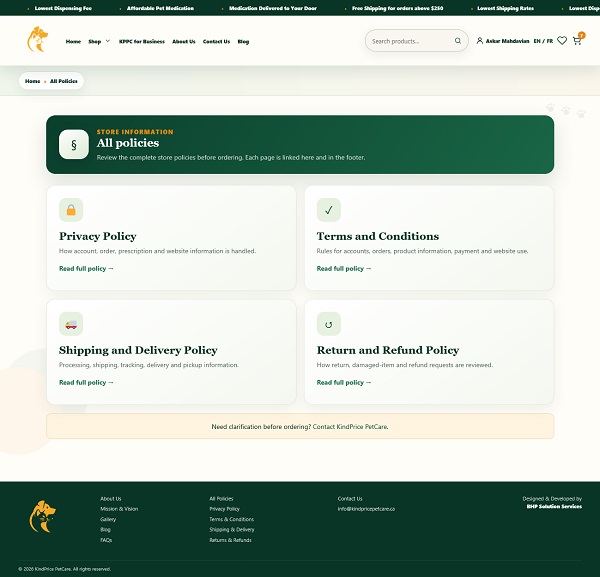
Task: Click the cart item count badge
Action: pyautogui.click(x=582, y=35)
